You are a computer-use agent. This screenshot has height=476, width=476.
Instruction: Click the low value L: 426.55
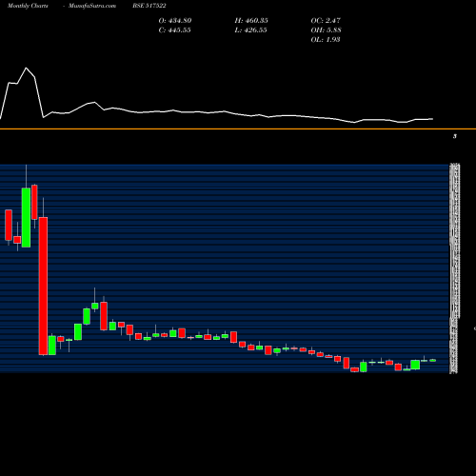tap(250, 30)
